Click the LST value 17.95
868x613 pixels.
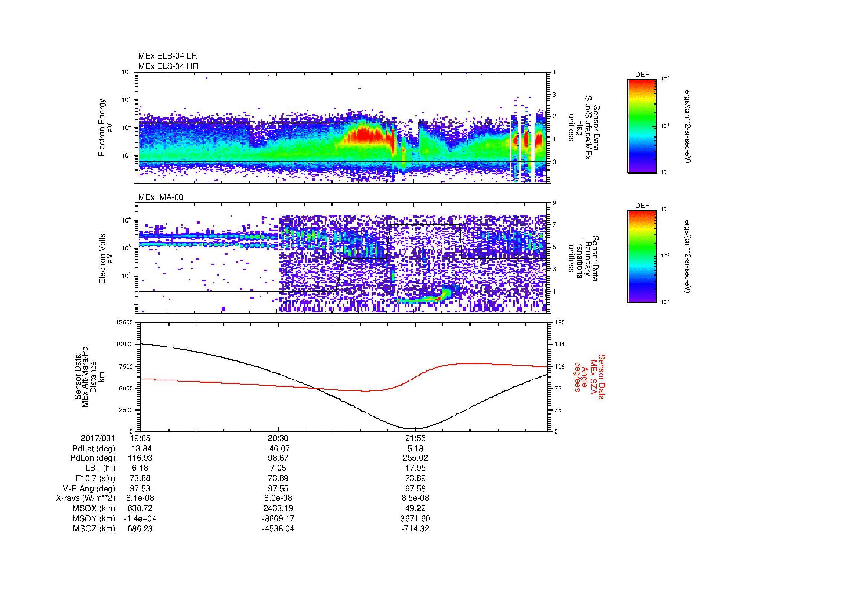point(416,468)
